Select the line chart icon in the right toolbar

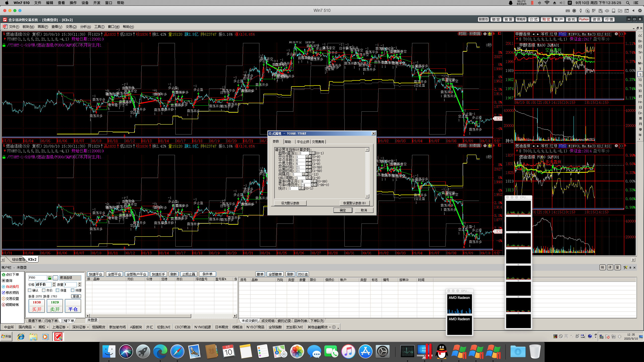(x=640, y=35)
